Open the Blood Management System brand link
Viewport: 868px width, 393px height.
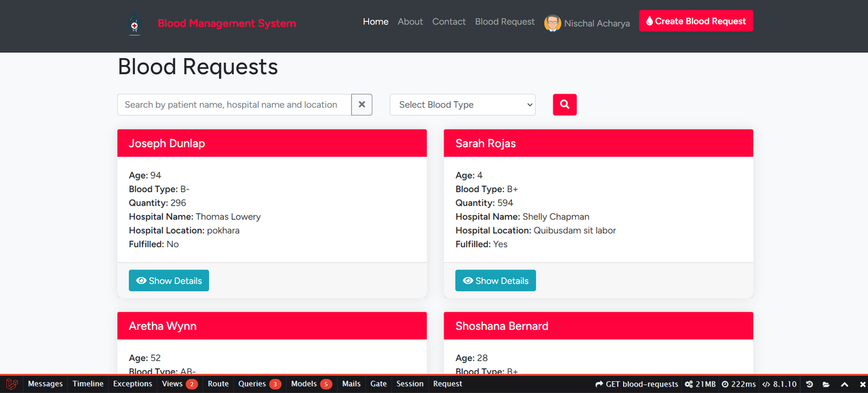tap(226, 23)
